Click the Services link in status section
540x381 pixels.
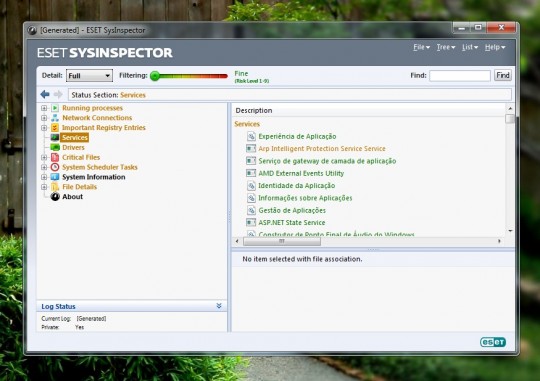pyautogui.click(x=133, y=95)
